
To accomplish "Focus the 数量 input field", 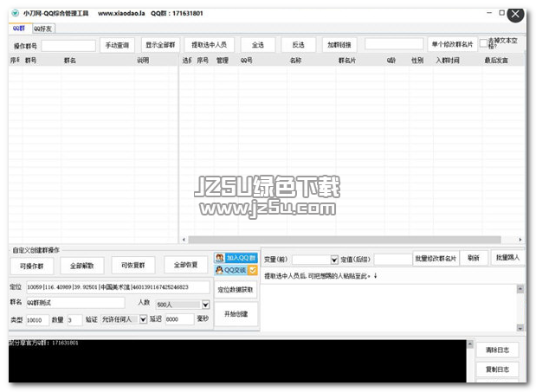I will (x=74, y=320).
